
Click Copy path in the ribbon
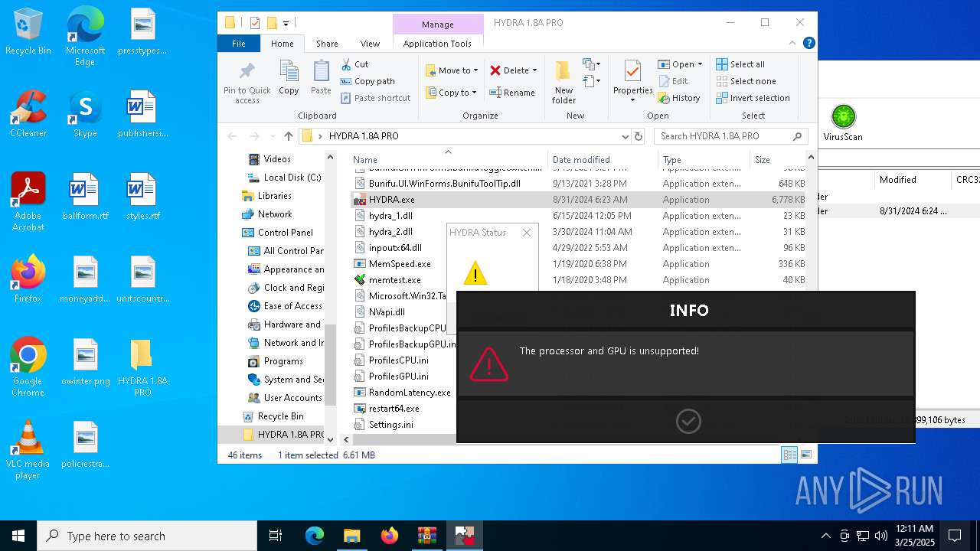[367, 81]
